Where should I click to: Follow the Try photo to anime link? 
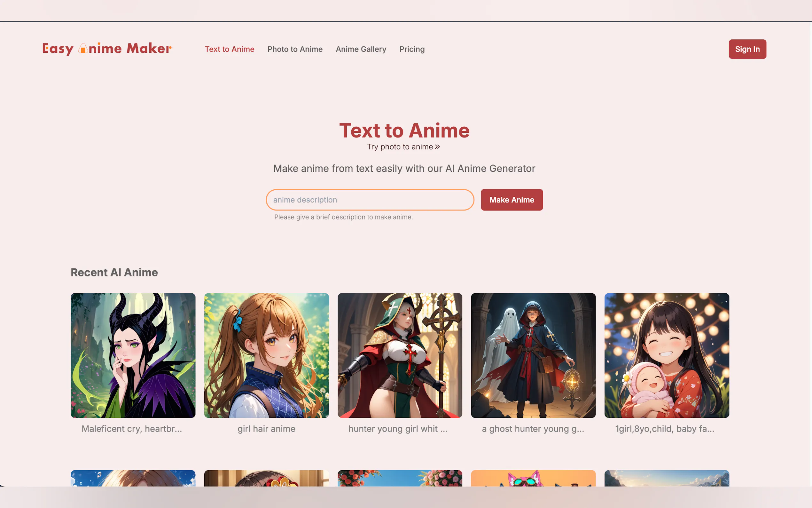pyautogui.click(x=400, y=147)
